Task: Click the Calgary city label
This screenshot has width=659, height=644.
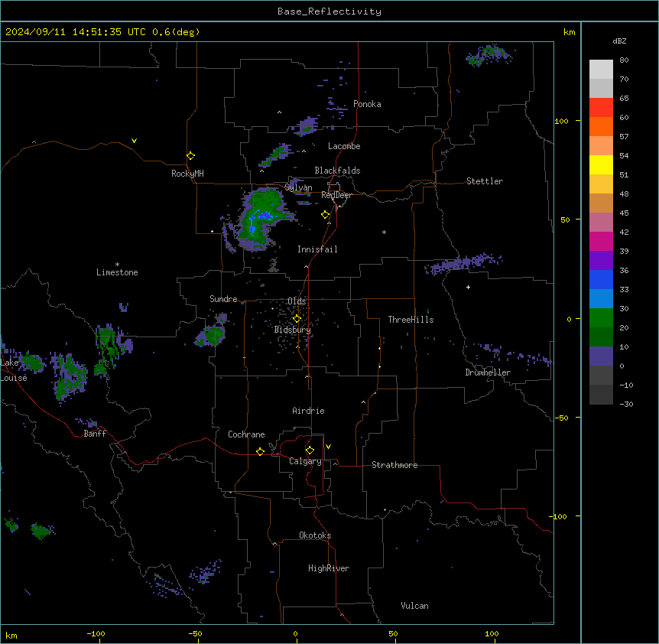Action: [305, 461]
